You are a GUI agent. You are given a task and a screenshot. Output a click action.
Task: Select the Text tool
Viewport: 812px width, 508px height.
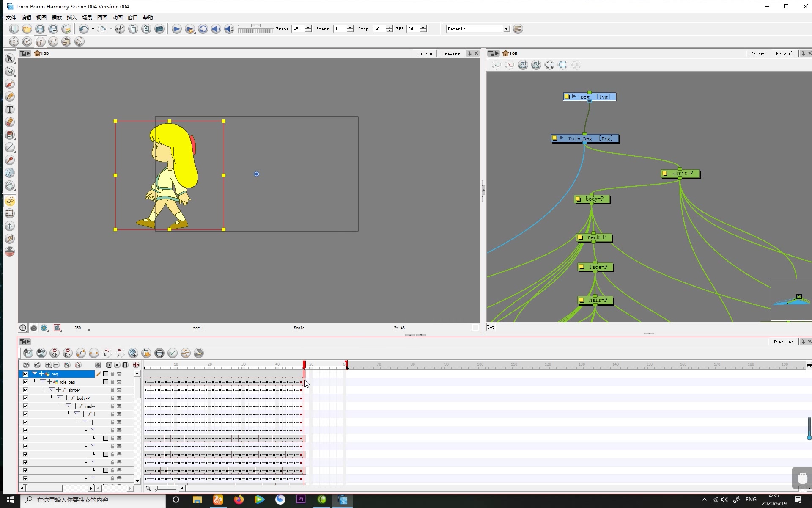[x=10, y=110]
